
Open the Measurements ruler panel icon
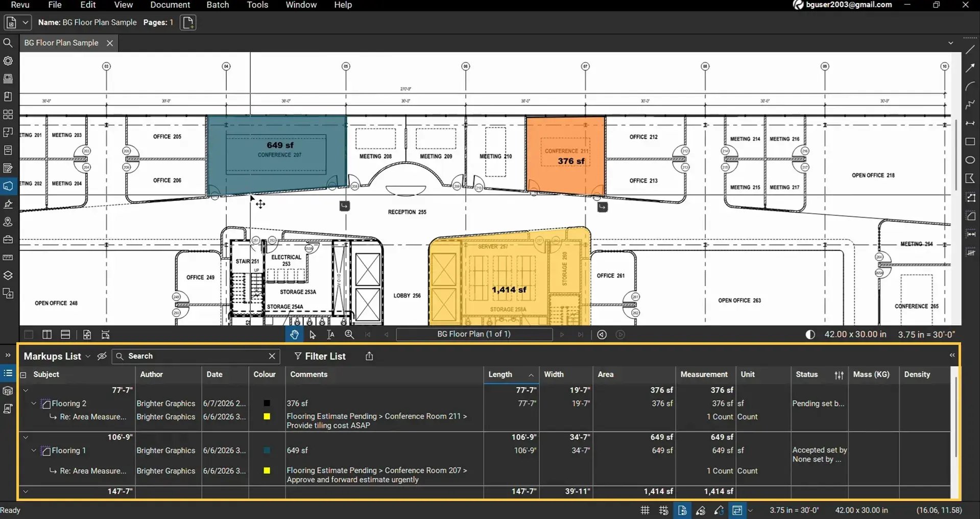click(8, 257)
